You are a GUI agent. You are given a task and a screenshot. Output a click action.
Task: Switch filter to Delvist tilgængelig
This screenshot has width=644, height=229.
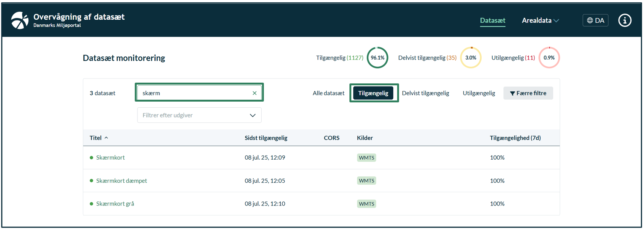click(x=426, y=93)
